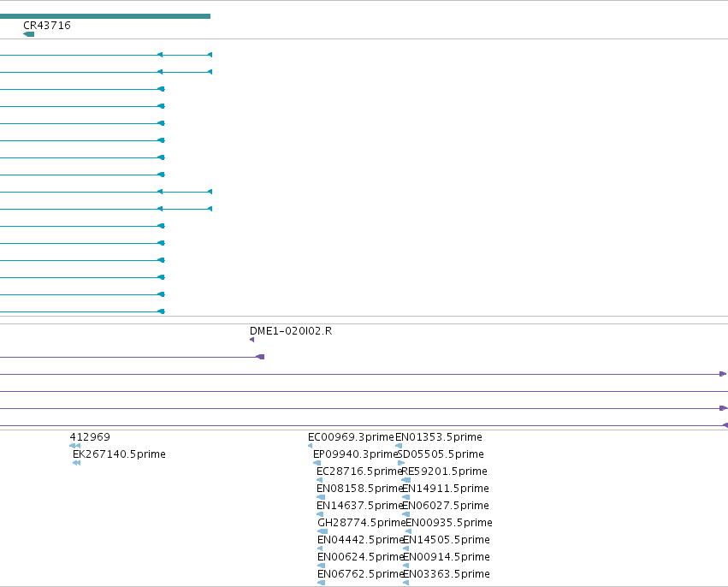Select the arrow glyph under EN06762.5prime

tap(321, 584)
